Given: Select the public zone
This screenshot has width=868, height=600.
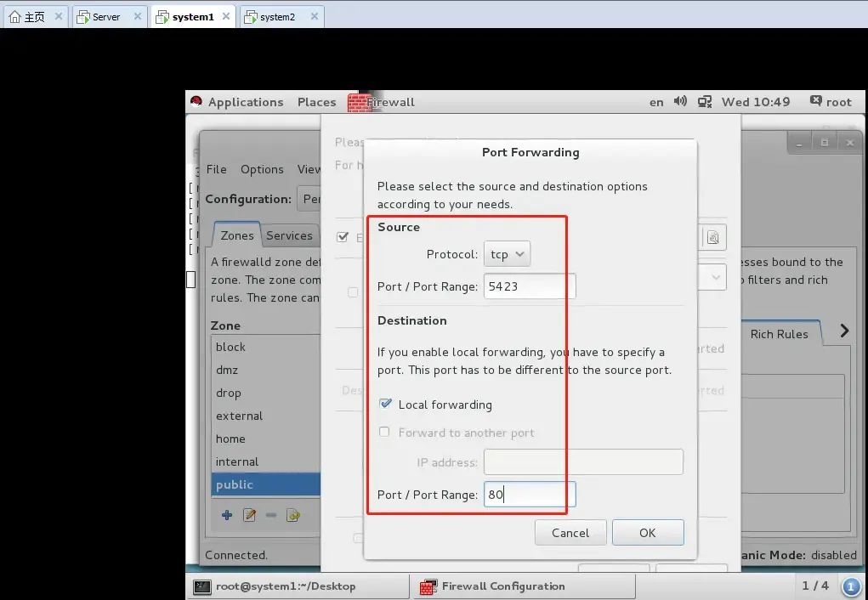Looking at the screenshot, I should (266, 485).
